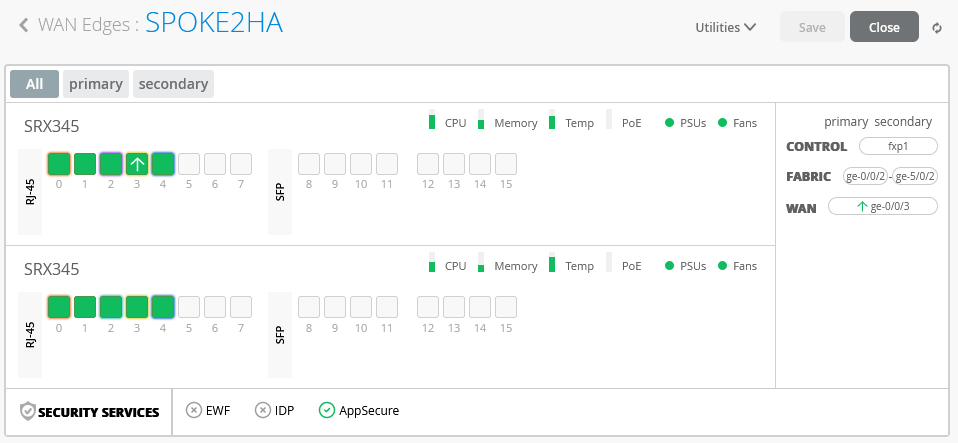This screenshot has height=443, width=958.
Task: Click the Close button
Action: (884, 28)
